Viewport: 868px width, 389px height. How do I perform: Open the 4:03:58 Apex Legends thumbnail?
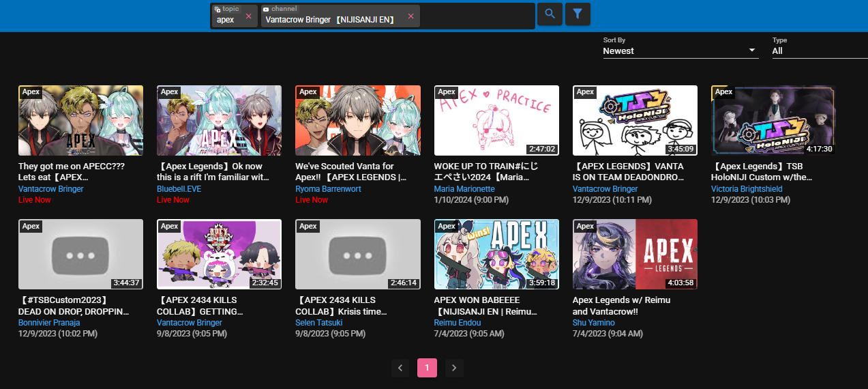coord(635,254)
